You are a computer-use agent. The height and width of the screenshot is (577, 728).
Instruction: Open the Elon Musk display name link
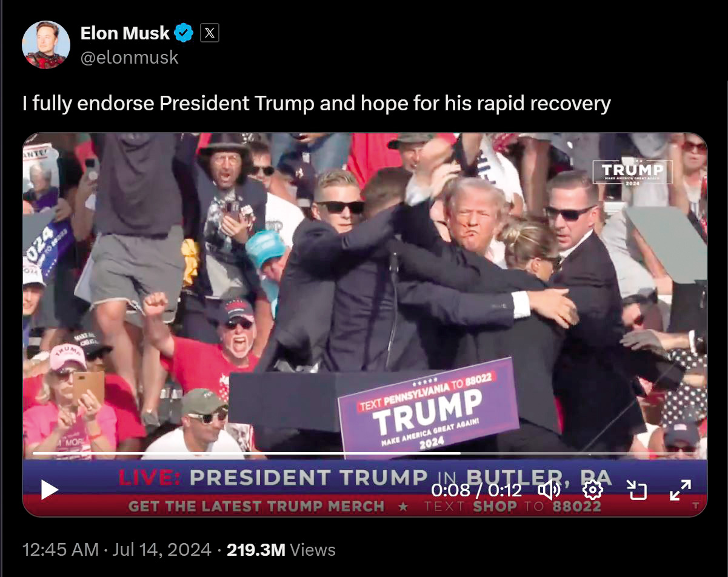click(x=125, y=33)
